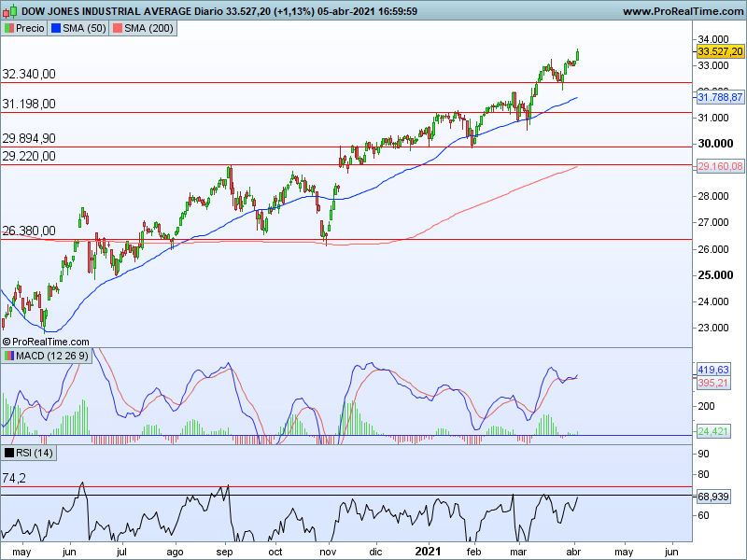Click the blue SMA (50) color swatch
The image size is (747, 560).
point(56,29)
